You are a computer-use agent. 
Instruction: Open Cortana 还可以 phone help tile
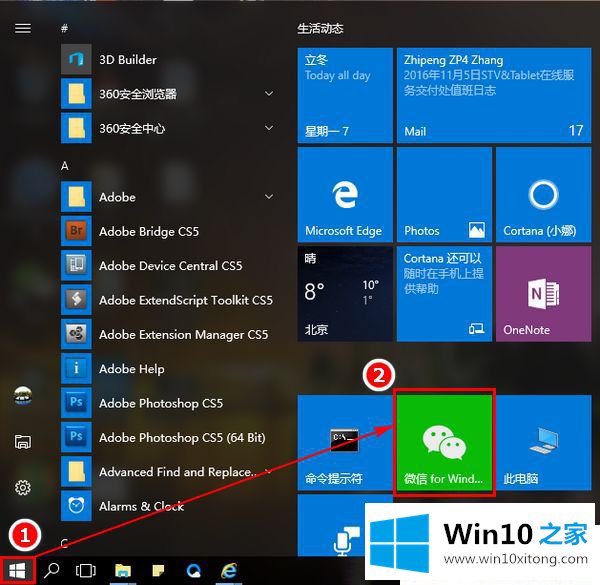444,293
